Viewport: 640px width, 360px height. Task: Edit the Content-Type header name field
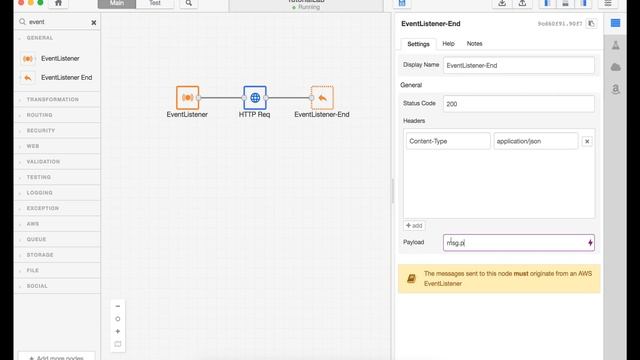coord(448,141)
